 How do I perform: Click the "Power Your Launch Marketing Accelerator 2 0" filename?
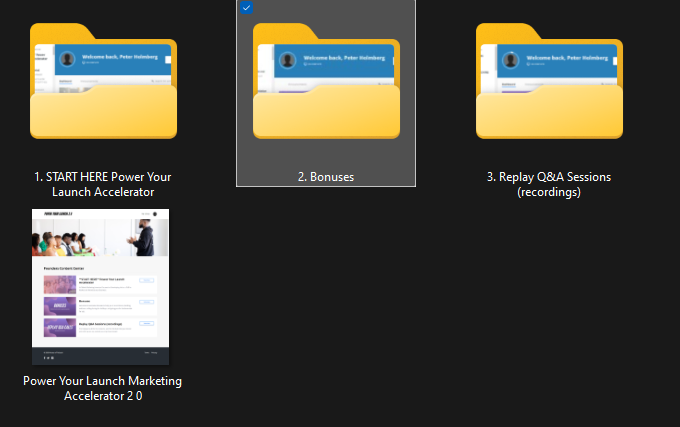[x=102, y=388]
